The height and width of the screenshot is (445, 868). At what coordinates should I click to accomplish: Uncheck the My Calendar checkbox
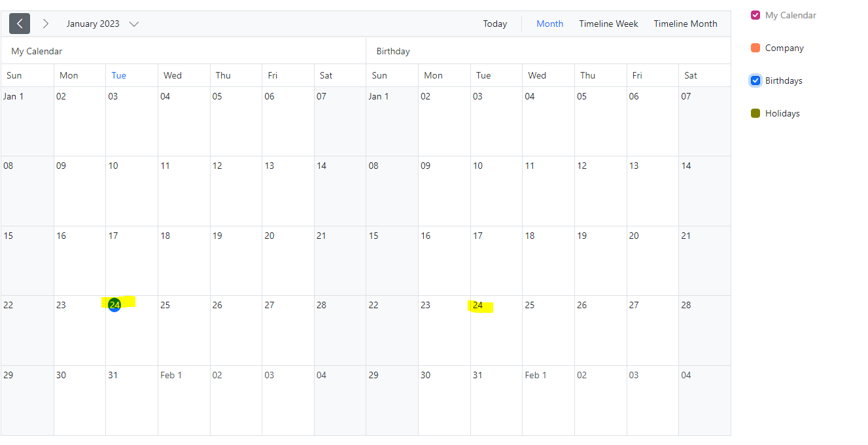point(755,15)
